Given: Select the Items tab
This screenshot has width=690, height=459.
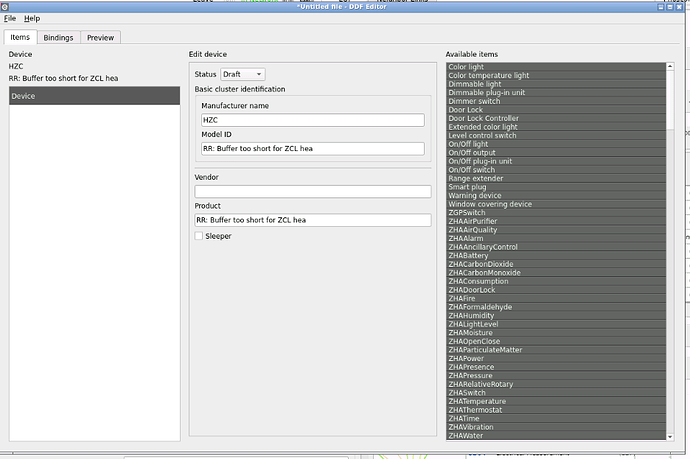Looking at the screenshot, I should (22, 37).
